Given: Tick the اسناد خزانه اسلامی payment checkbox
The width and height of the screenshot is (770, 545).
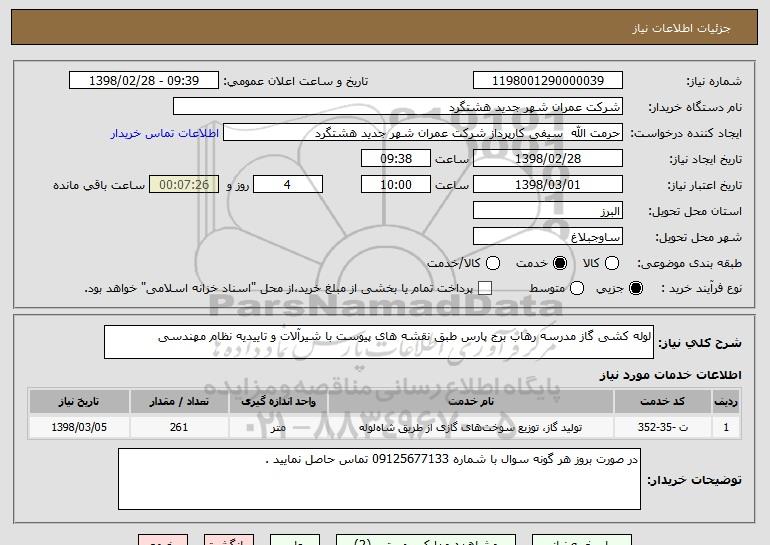Looking at the screenshot, I should [x=485, y=288].
